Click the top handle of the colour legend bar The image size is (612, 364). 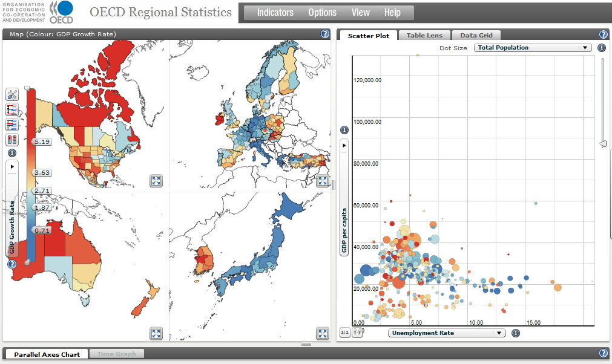click(x=27, y=88)
